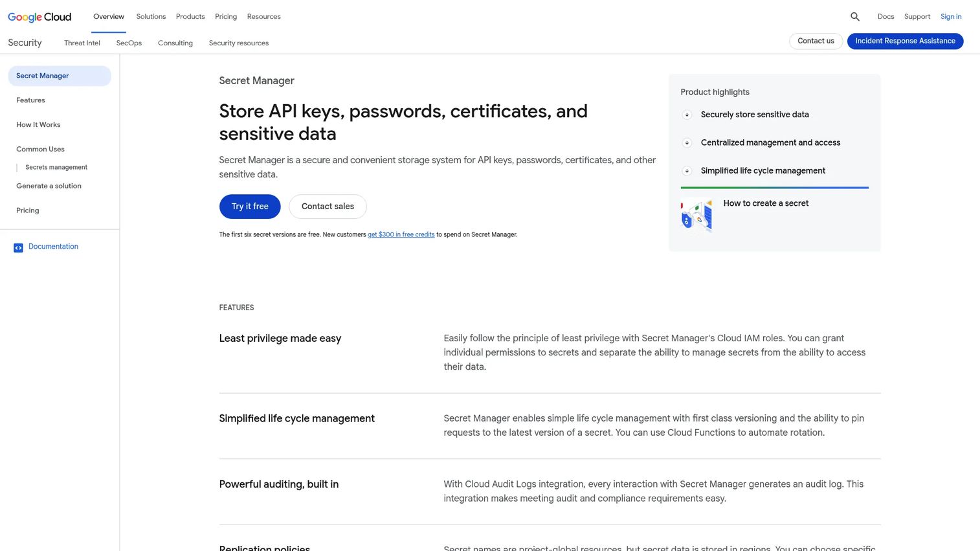980x551 pixels.
Task: Click the Documentation code icon in sidebar
Action: pyautogui.click(x=18, y=247)
